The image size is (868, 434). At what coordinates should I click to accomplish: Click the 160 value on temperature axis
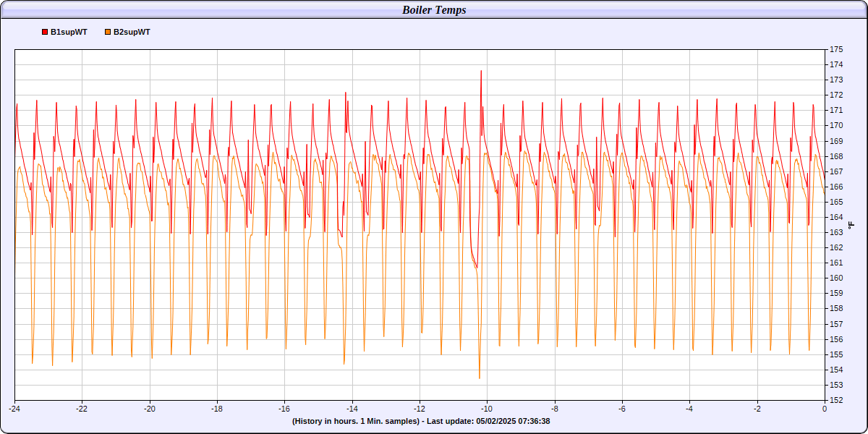tap(836, 278)
